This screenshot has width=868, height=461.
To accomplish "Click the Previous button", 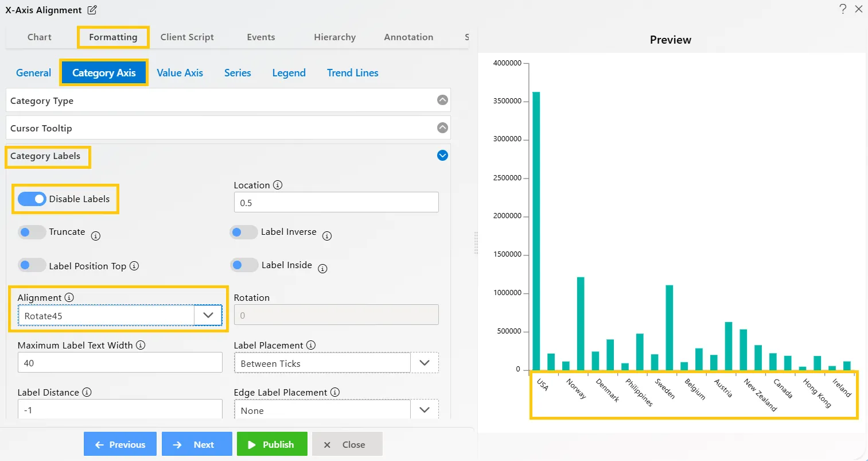I will pyautogui.click(x=120, y=444).
